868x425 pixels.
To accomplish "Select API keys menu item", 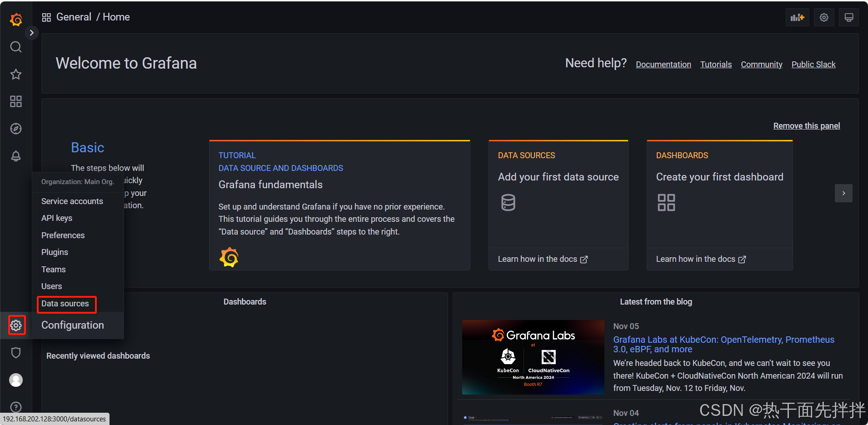I will [57, 218].
